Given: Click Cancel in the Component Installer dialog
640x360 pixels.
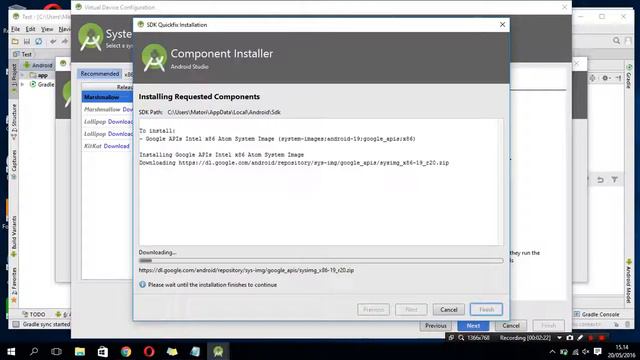Looking at the screenshot, I should point(449,309).
